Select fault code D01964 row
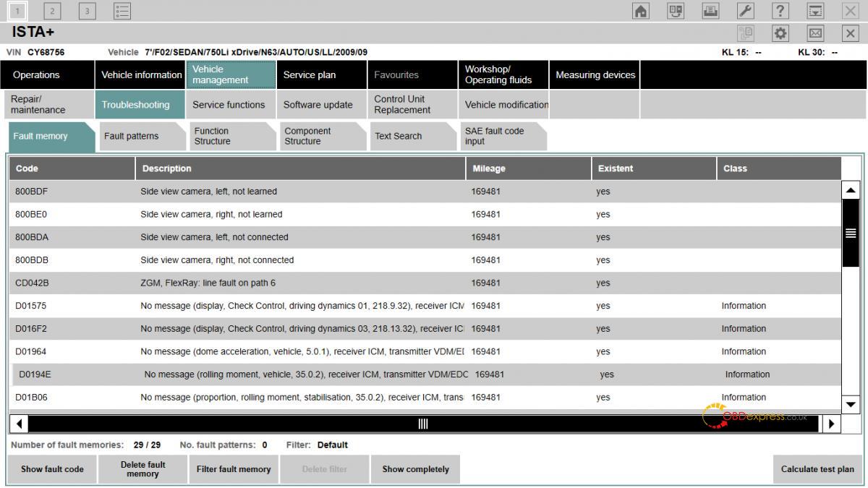Image resolution: width=868 pixels, height=488 pixels. 425,351
